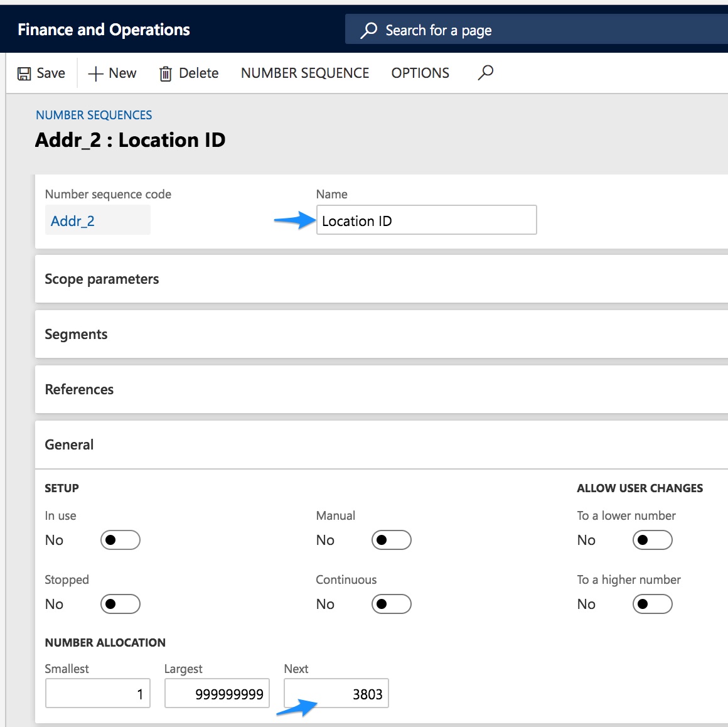The image size is (728, 727).
Task: Click the Finance and Operations title
Action: pyautogui.click(x=104, y=30)
